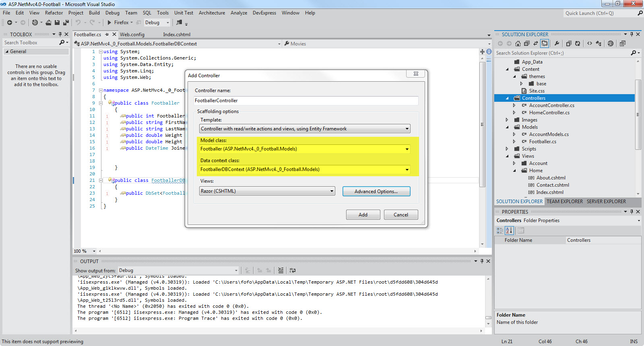
Task: Click the New Web Site globe icon
Action: click(35, 23)
